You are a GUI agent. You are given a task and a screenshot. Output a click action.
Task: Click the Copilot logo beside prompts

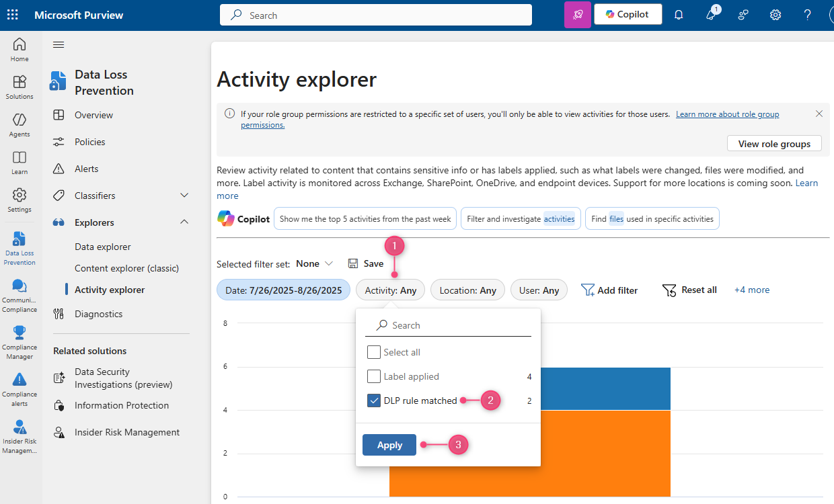(x=226, y=218)
